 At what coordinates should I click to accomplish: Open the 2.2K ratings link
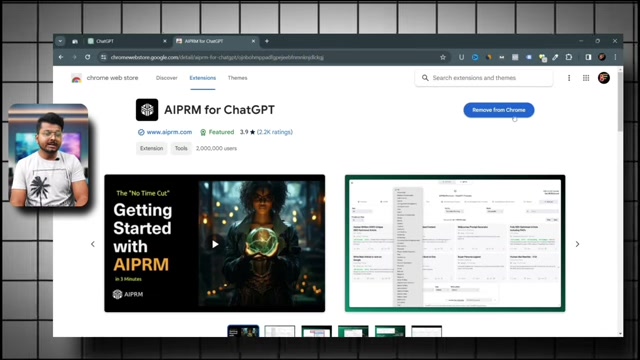[275, 132]
